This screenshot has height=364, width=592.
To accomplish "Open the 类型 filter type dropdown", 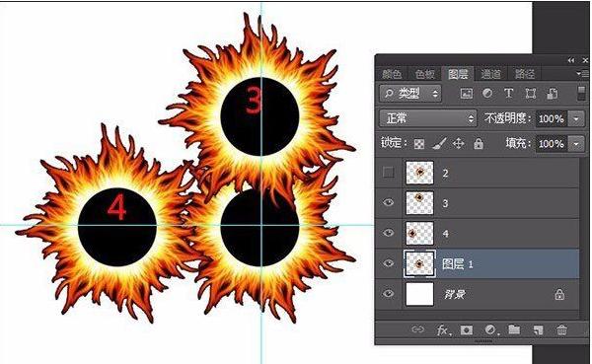I will click(x=410, y=94).
